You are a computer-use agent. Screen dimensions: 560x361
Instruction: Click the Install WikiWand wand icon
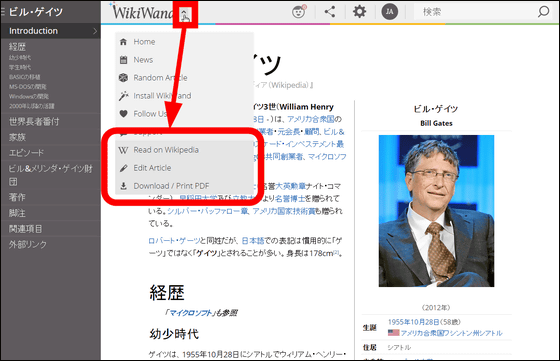click(x=123, y=96)
